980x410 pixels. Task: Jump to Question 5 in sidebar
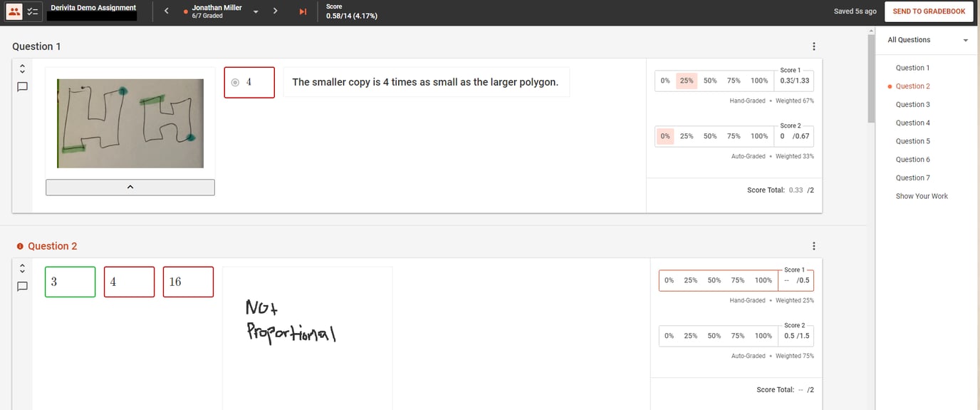pos(912,141)
